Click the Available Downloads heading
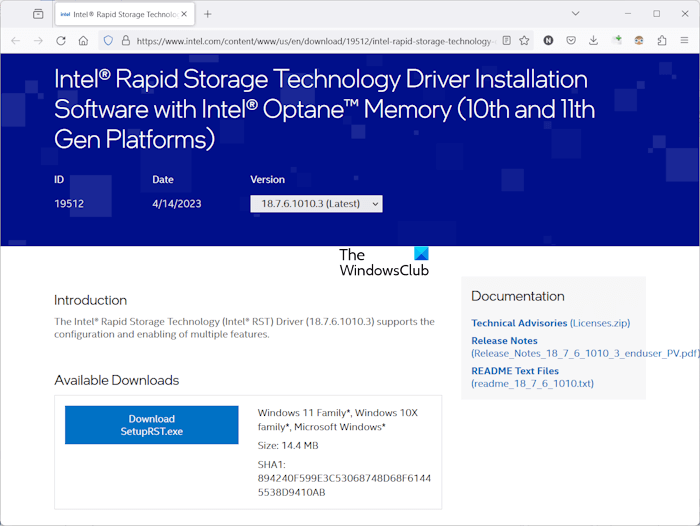 click(117, 380)
